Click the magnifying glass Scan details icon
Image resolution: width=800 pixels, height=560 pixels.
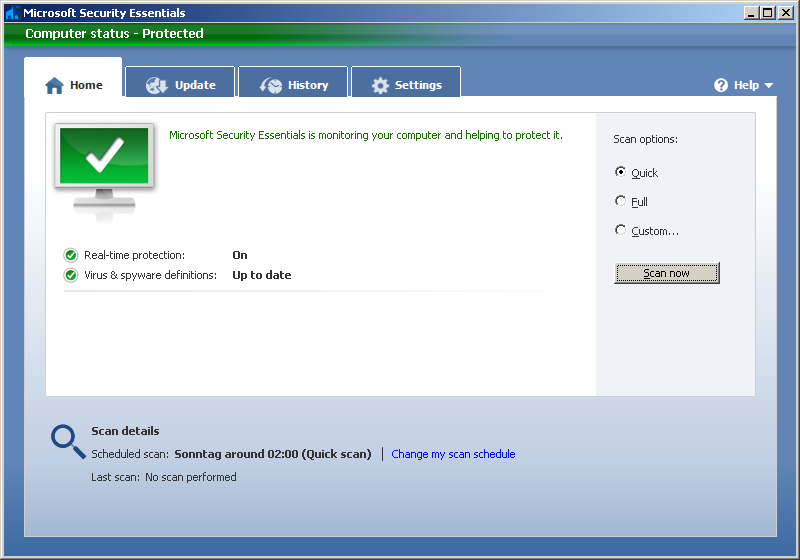[x=68, y=441]
